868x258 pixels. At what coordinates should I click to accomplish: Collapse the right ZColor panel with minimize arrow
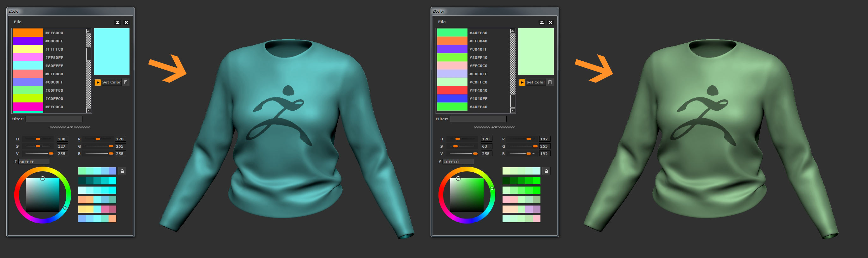coord(542,22)
